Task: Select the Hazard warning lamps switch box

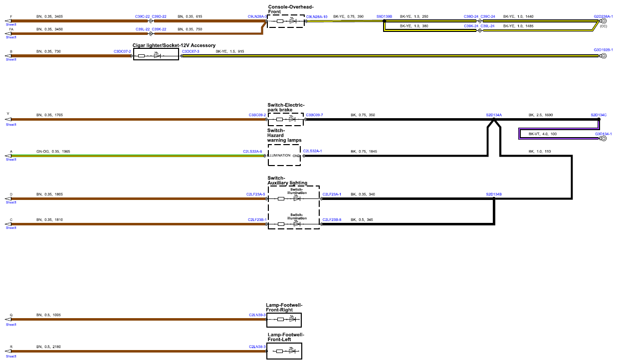Action: [284, 156]
